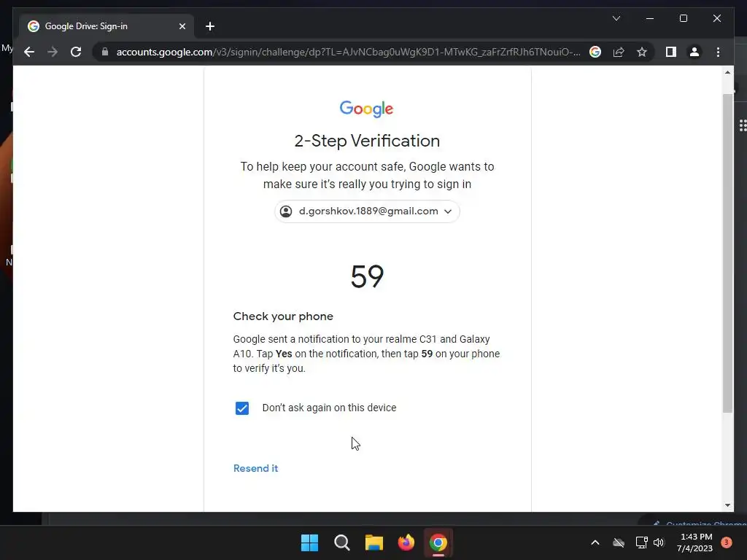Launch Firefox from the taskbar

[x=406, y=542]
